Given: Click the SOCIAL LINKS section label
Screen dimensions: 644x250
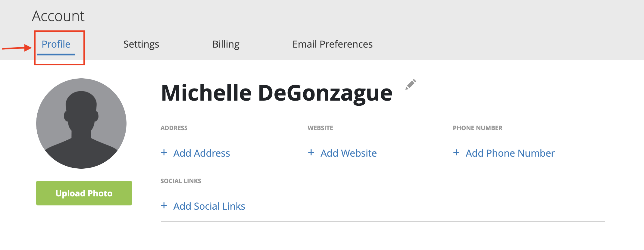Looking at the screenshot, I should pyautogui.click(x=181, y=181).
